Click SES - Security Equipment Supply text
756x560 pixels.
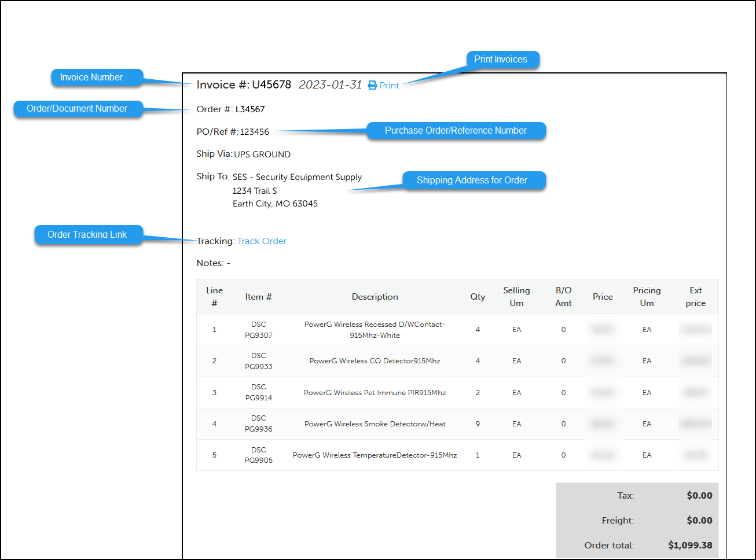tap(297, 177)
